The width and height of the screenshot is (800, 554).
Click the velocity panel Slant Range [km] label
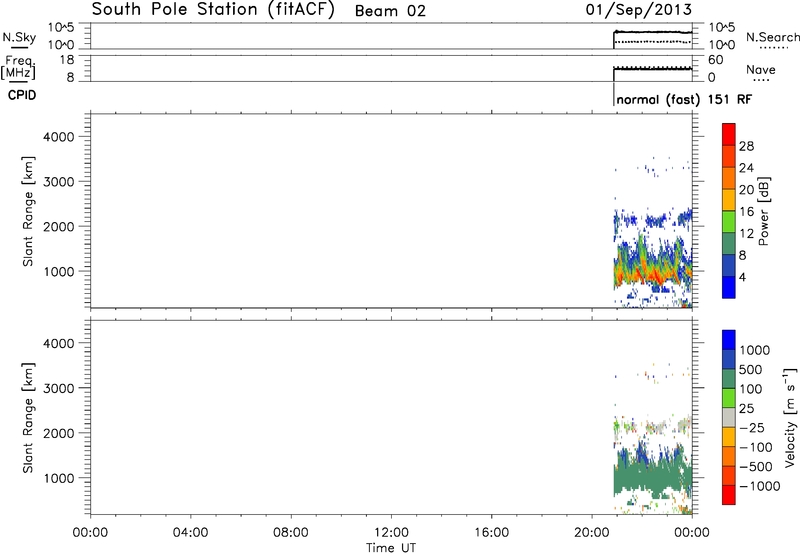click(x=28, y=418)
